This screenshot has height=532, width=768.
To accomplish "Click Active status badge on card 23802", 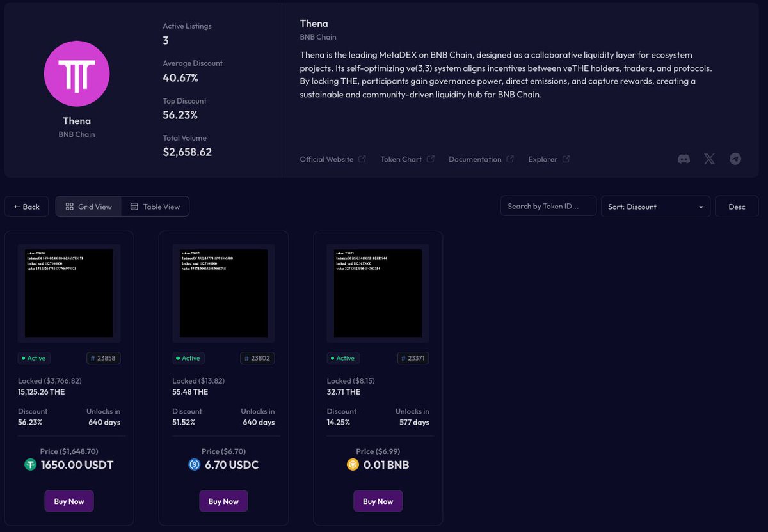I will [188, 358].
